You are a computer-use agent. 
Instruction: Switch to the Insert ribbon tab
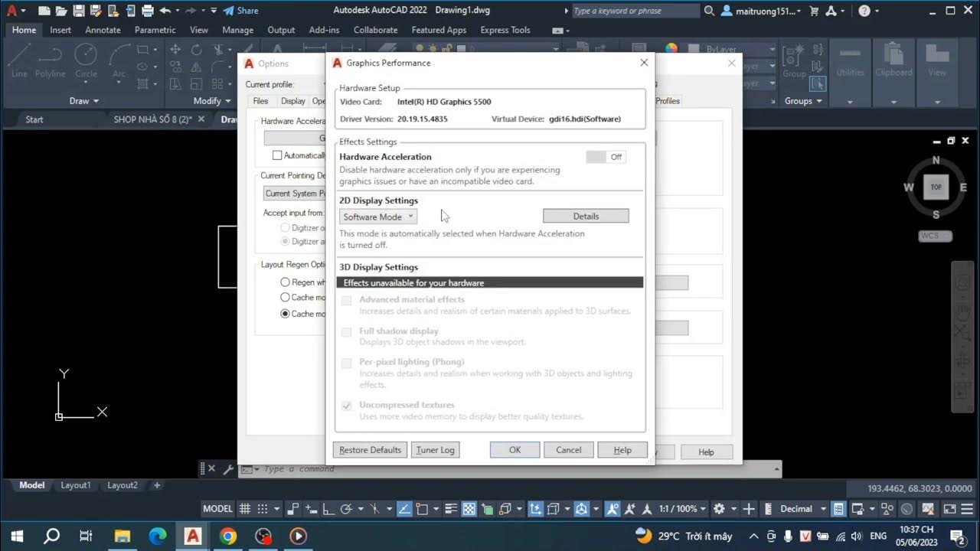pyautogui.click(x=60, y=30)
